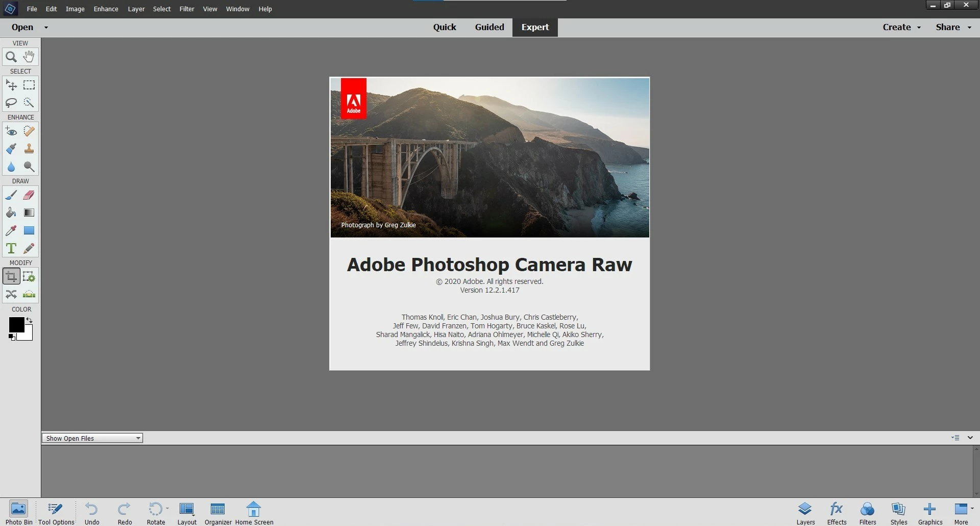Show the More panels button
Image resolution: width=980 pixels, height=526 pixels.
961,513
